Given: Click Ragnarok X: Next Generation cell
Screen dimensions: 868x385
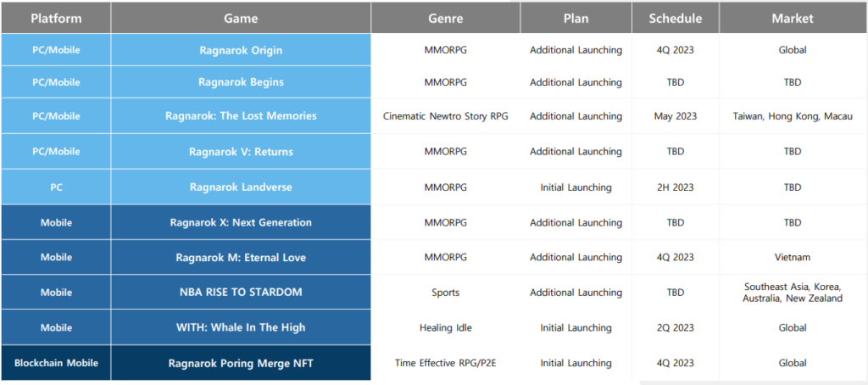Looking at the screenshot, I should pos(241,222).
